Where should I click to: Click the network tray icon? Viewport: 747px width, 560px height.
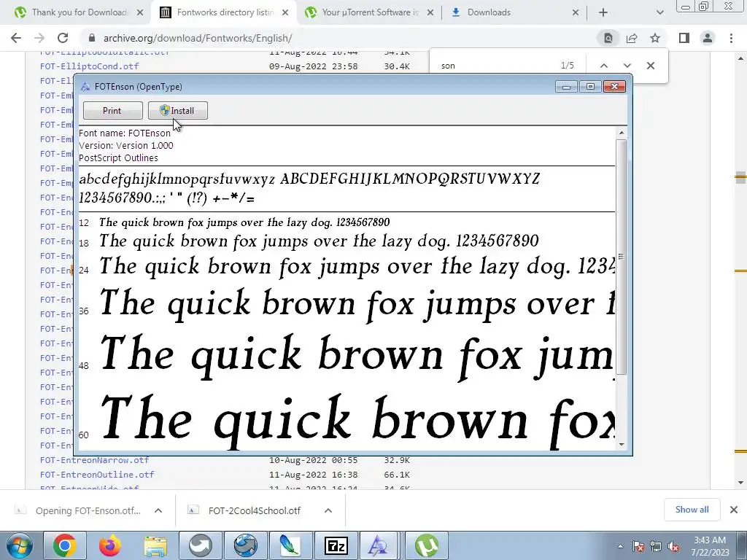coord(656,547)
